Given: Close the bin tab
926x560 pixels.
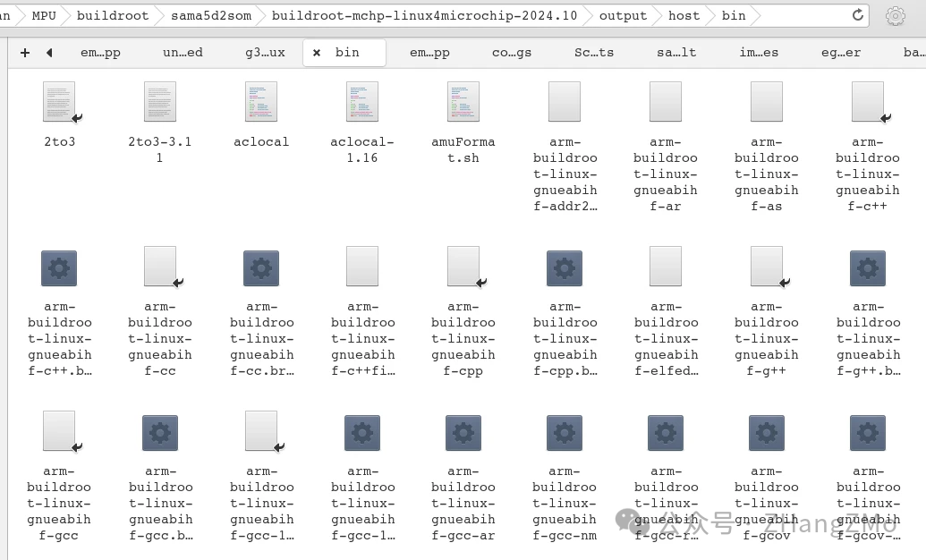Looking at the screenshot, I should point(317,53).
